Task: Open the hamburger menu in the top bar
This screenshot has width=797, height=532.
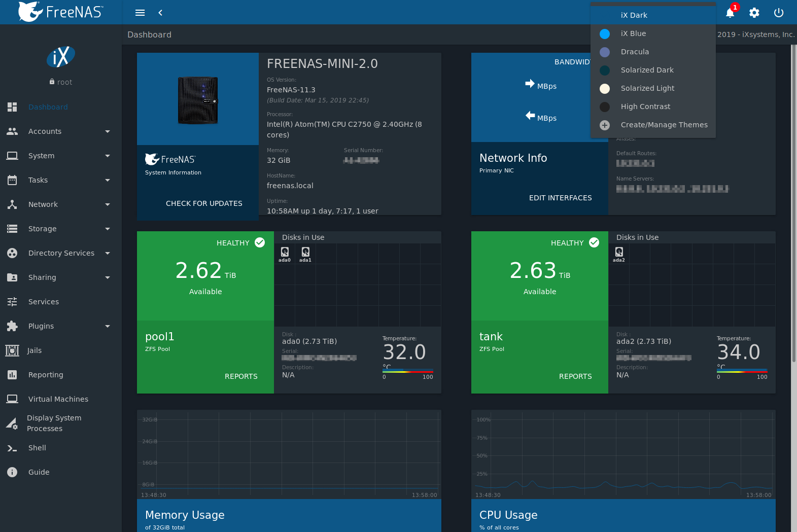Action: tap(140, 13)
